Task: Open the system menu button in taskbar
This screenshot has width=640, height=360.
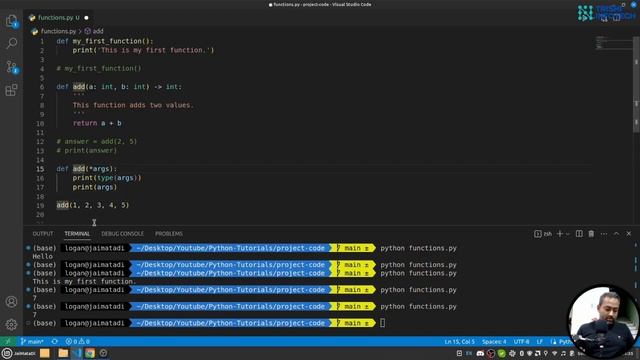Action: [19, 353]
